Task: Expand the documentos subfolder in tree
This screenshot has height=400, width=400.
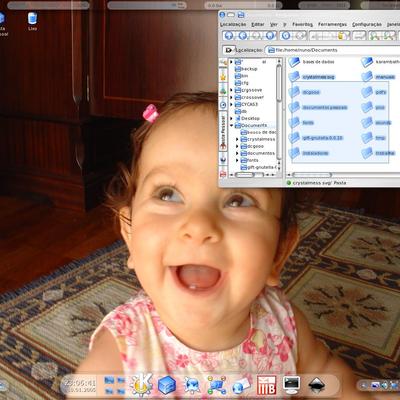Action: click(237, 153)
